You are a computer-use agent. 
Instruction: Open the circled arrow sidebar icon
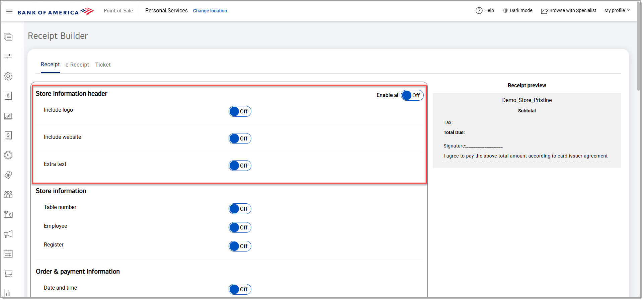[x=8, y=155]
